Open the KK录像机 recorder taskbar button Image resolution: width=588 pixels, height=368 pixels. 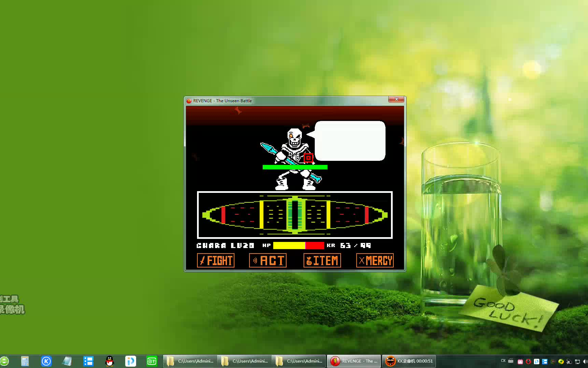tap(409, 361)
